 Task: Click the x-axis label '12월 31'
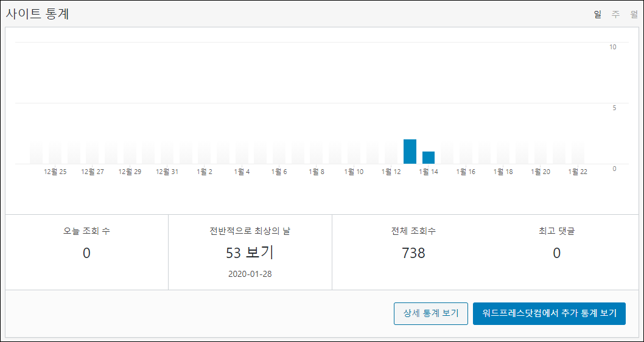[x=167, y=172]
